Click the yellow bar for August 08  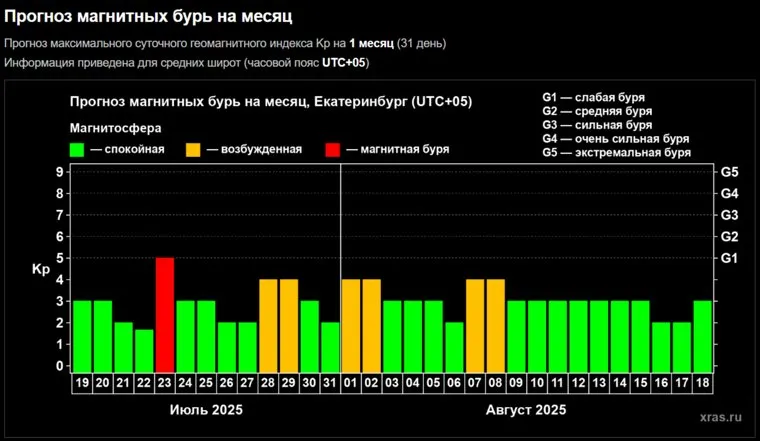[x=496, y=324]
